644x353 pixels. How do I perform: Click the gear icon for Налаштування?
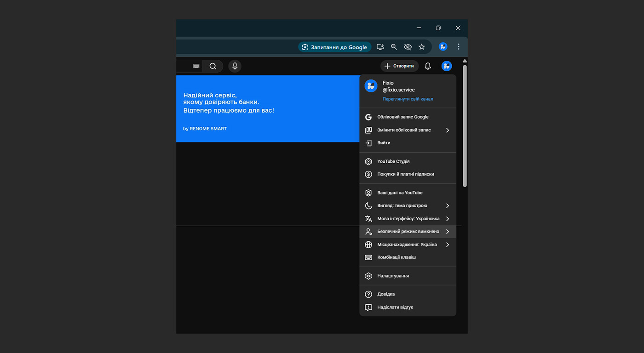368,276
